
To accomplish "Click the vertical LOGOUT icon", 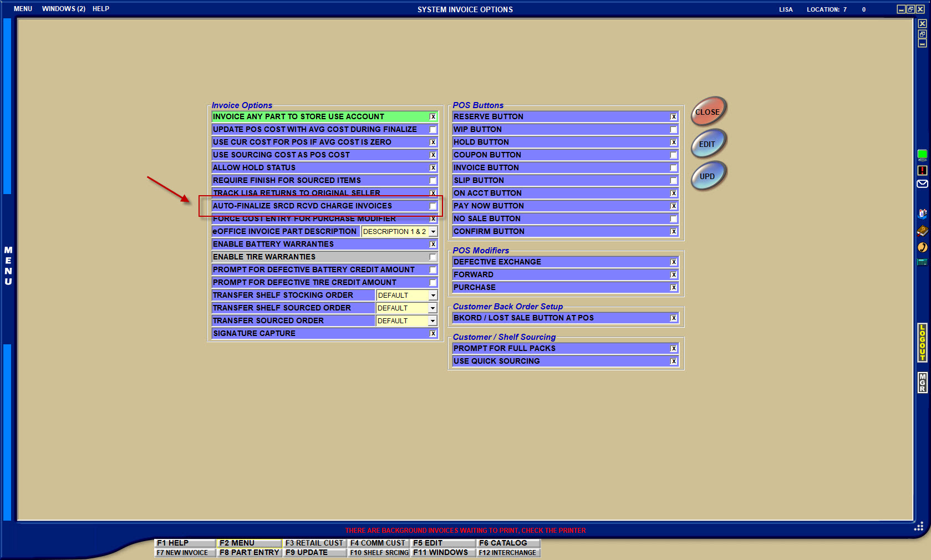I will click(x=922, y=343).
